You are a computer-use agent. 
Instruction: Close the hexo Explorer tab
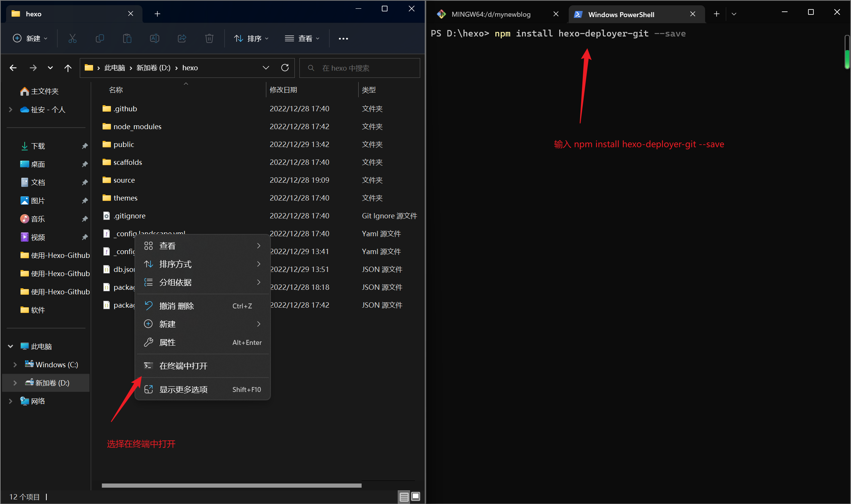click(x=131, y=14)
